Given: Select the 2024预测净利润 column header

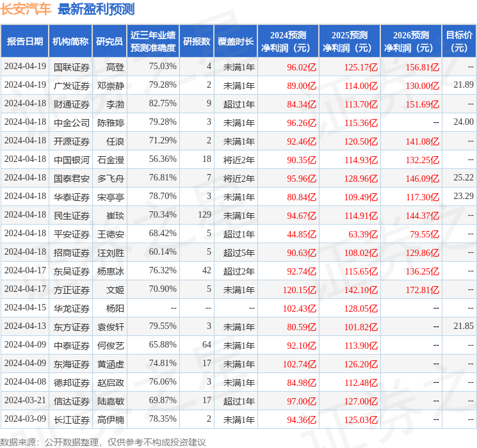Looking at the screenshot, I should tap(288, 42).
